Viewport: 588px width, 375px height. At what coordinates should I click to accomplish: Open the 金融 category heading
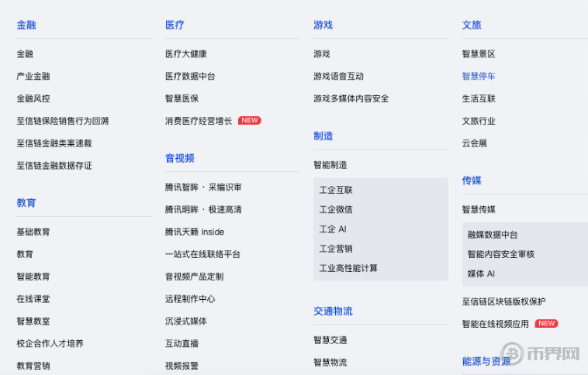[26, 25]
